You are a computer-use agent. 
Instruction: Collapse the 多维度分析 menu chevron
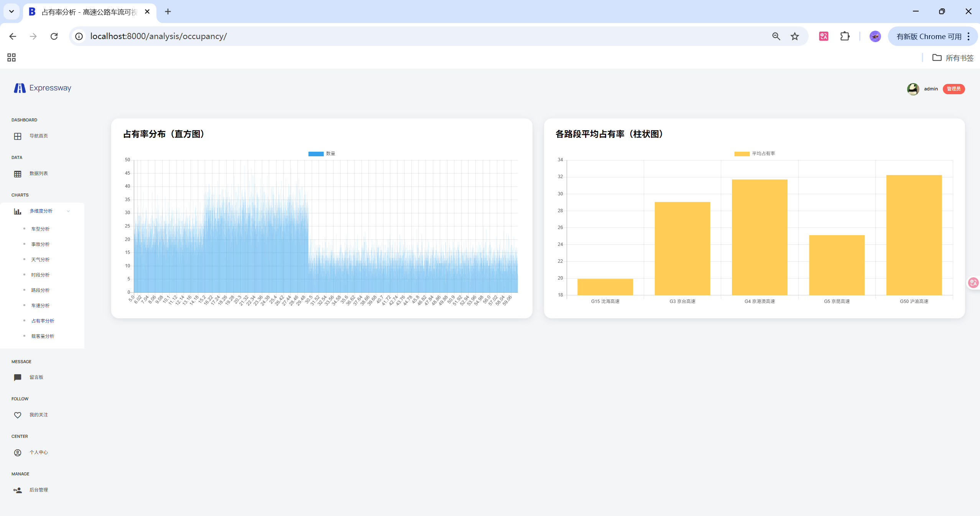(x=68, y=211)
